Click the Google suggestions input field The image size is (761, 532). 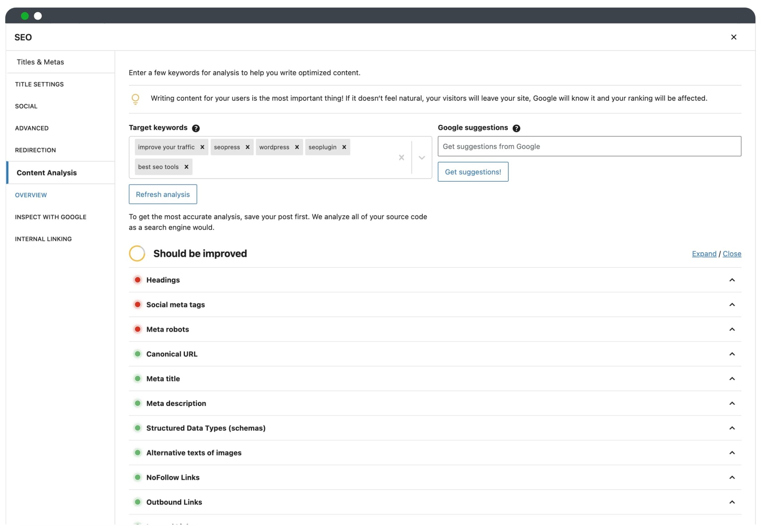coord(589,146)
